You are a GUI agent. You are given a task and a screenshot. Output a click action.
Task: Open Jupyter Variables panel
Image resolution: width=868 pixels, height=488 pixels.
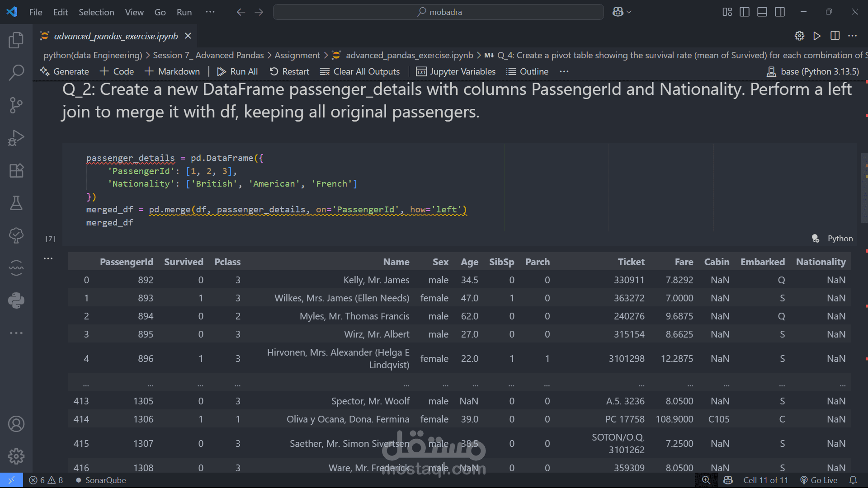point(456,71)
